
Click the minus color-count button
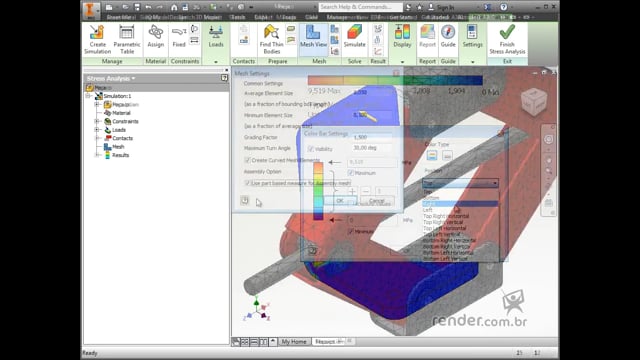coord(366,191)
